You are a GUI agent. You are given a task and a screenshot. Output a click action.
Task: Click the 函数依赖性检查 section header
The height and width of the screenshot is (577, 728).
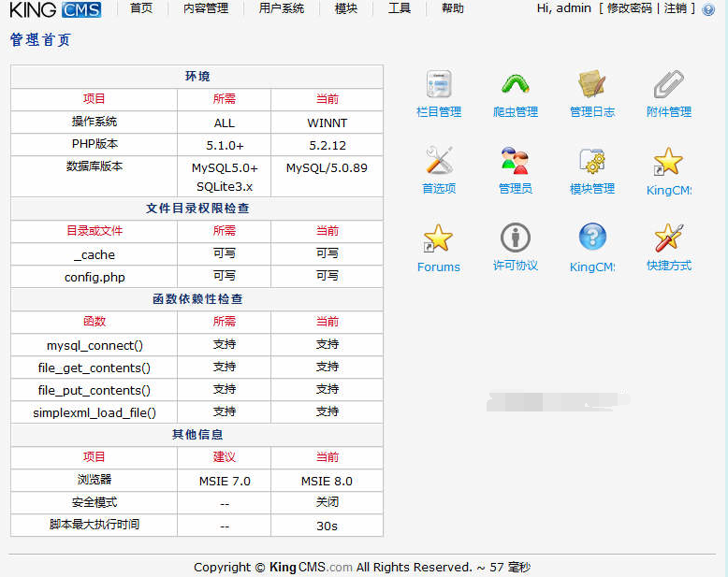coord(197,299)
